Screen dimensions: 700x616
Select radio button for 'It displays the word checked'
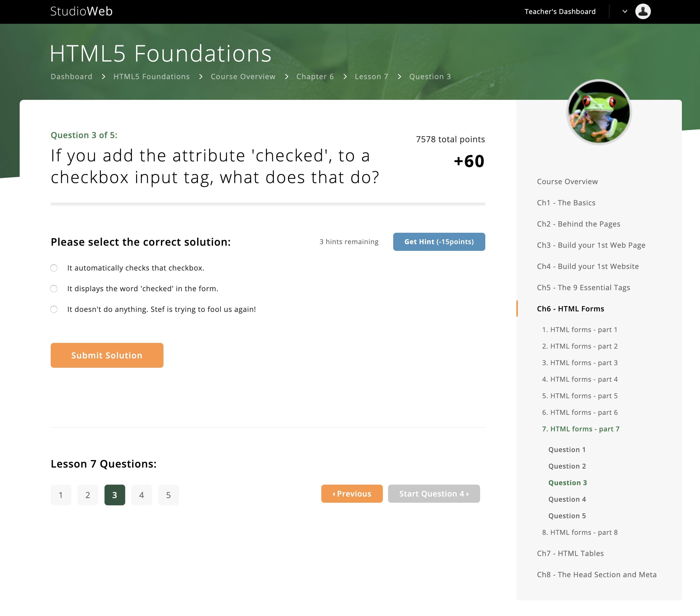pyautogui.click(x=54, y=289)
